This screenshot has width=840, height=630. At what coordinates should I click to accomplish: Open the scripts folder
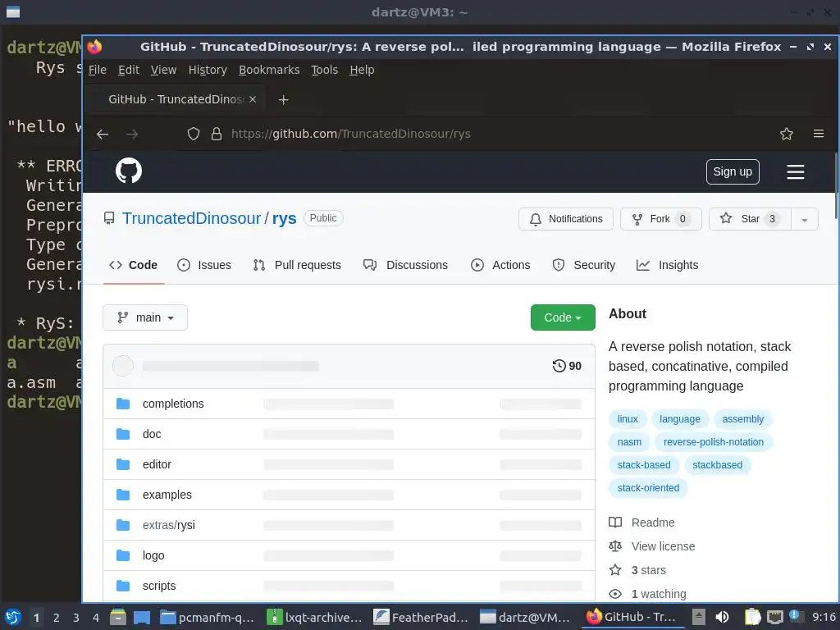coord(159,586)
